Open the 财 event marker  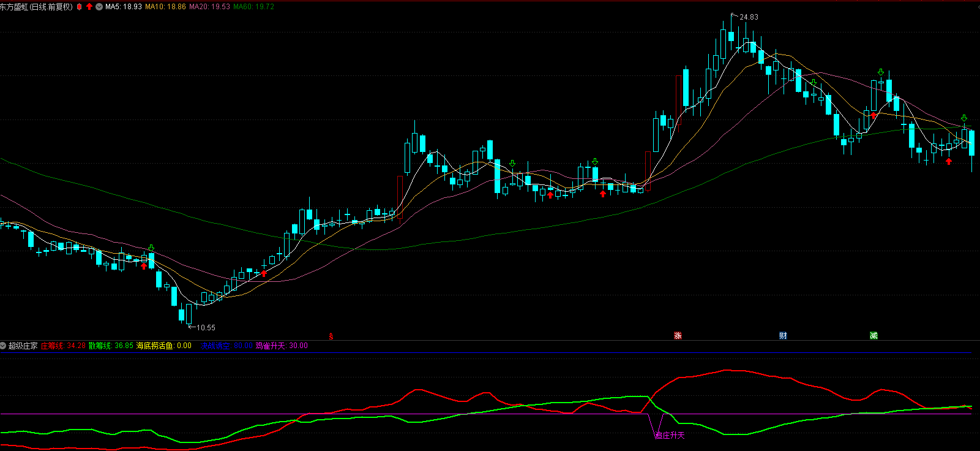coord(783,336)
